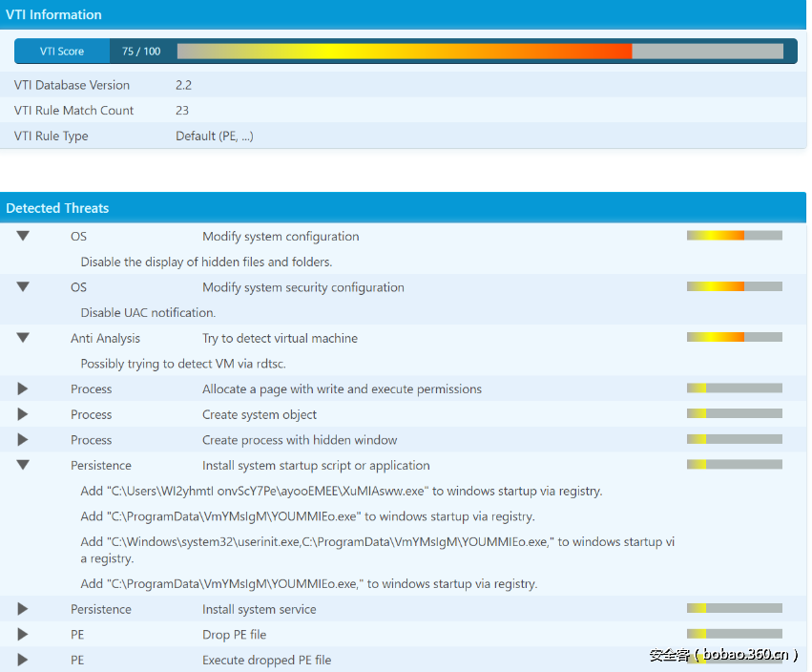Click the XuMIAsww.exe startup registry entry
The image size is (812, 672).
(341, 491)
